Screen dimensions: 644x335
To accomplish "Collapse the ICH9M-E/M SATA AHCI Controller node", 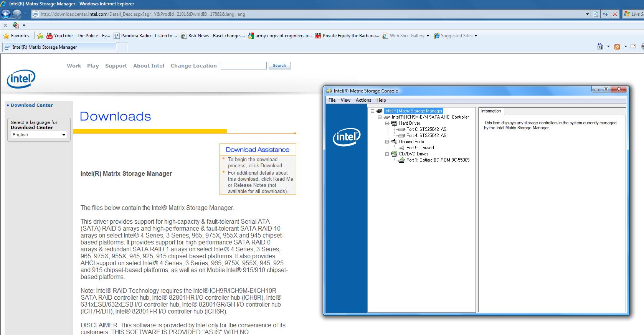I will pyautogui.click(x=380, y=117).
